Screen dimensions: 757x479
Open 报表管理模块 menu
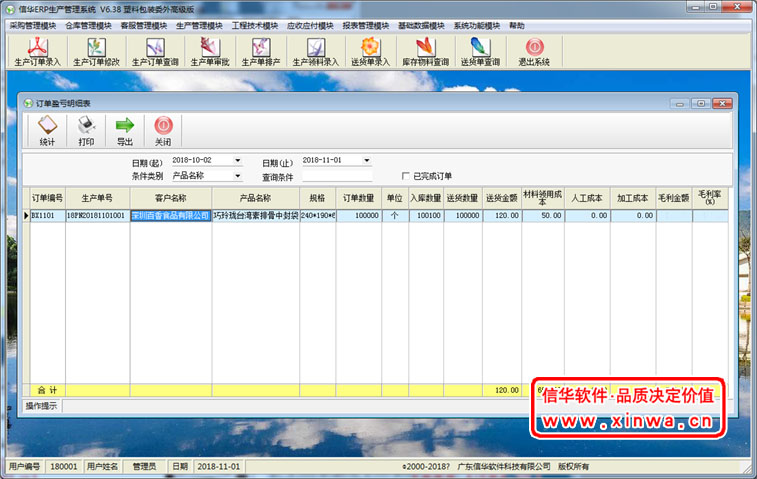click(366, 26)
